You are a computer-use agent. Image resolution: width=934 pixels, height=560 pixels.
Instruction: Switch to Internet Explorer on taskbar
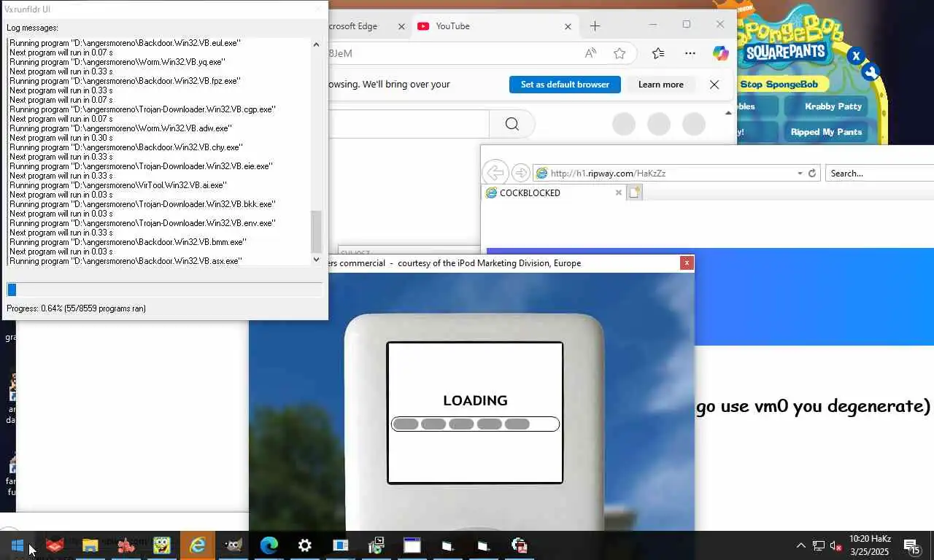pos(198,545)
